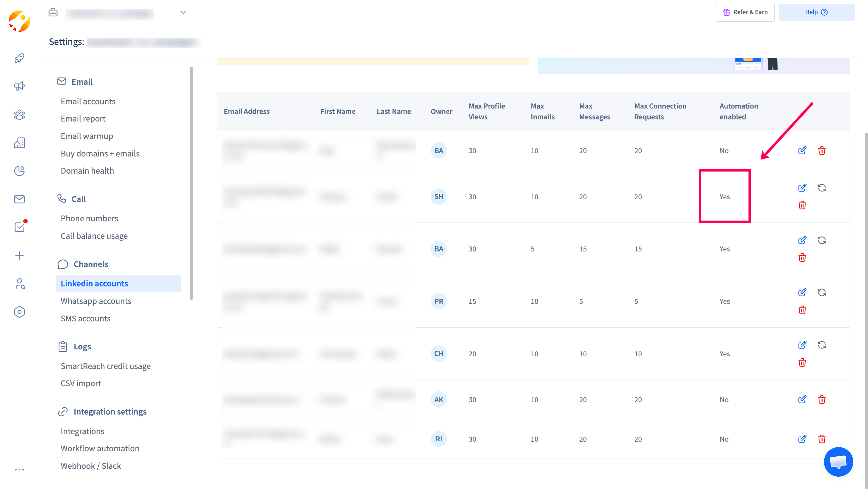The width and height of the screenshot is (868, 489).
Task: Open Whatsapp accounts settings
Action: pos(96,301)
